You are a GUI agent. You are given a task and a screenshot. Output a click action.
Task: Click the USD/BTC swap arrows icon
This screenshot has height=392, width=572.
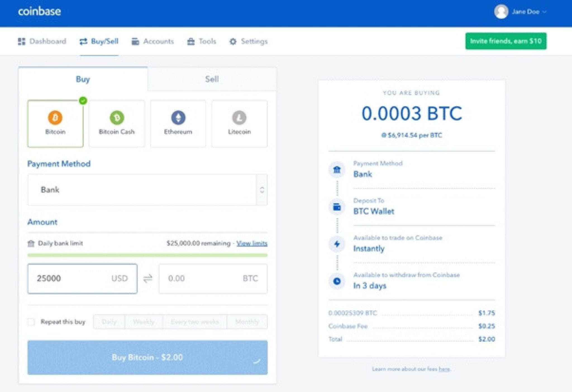coord(148,278)
